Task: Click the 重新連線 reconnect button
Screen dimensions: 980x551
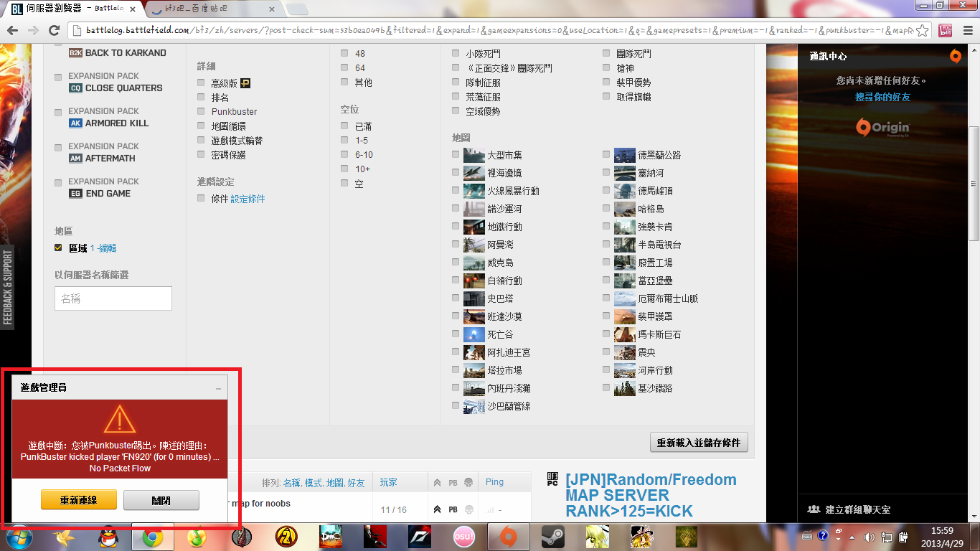Action: pyautogui.click(x=79, y=500)
